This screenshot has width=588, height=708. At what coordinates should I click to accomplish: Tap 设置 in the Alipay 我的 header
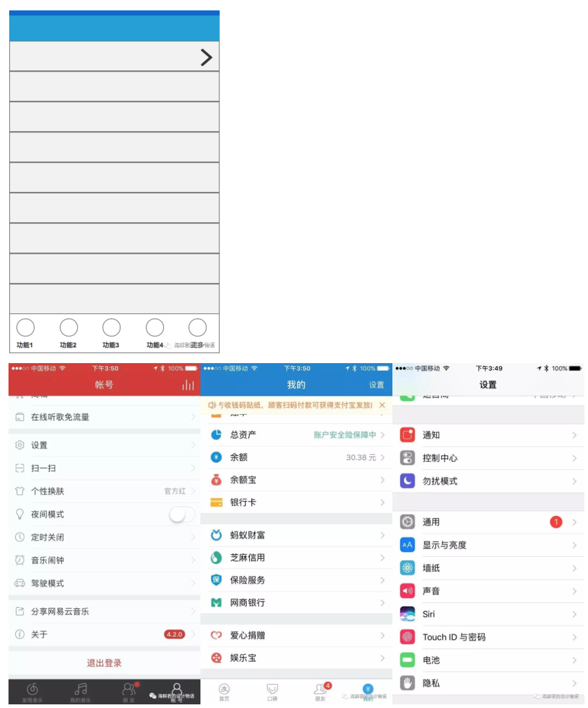376,385
